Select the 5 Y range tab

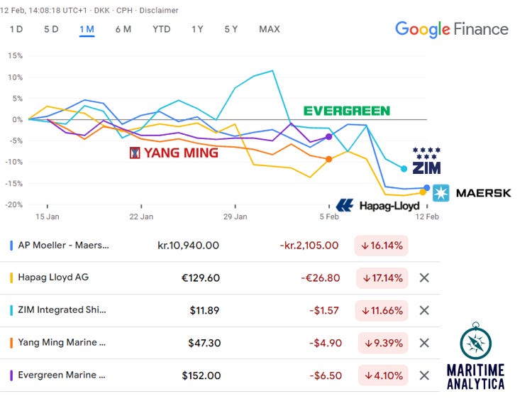pyautogui.click(x=231, y=29)
